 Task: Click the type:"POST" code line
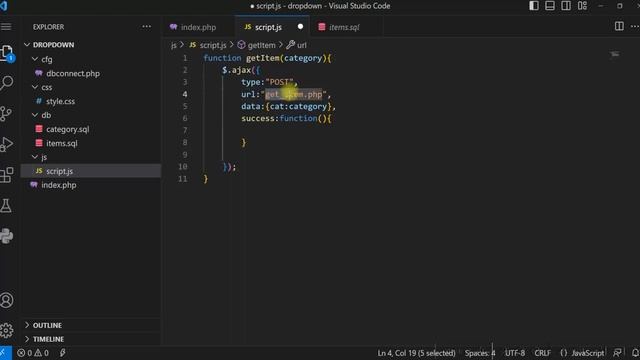(269, 82)
